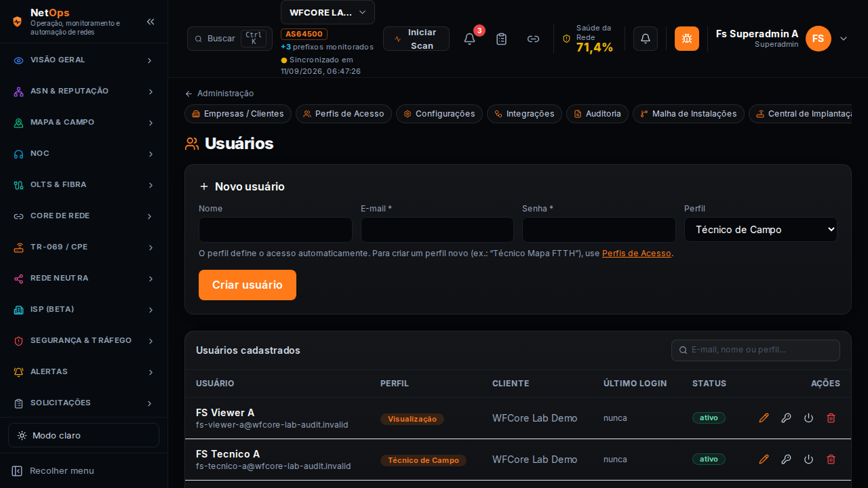Image resolution: width=868 pixels, height=488 pixels.
Task: Delete FS Viewer A with trash icon
Action: coord(831,418)
